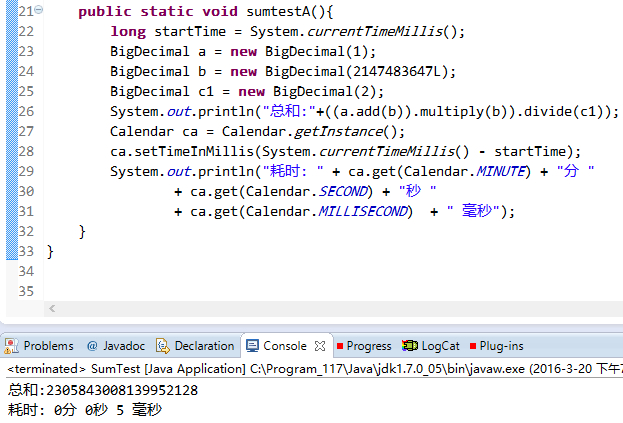
Task: Click the multiply(b) call on line 26
Action: [x=462, y=112]
